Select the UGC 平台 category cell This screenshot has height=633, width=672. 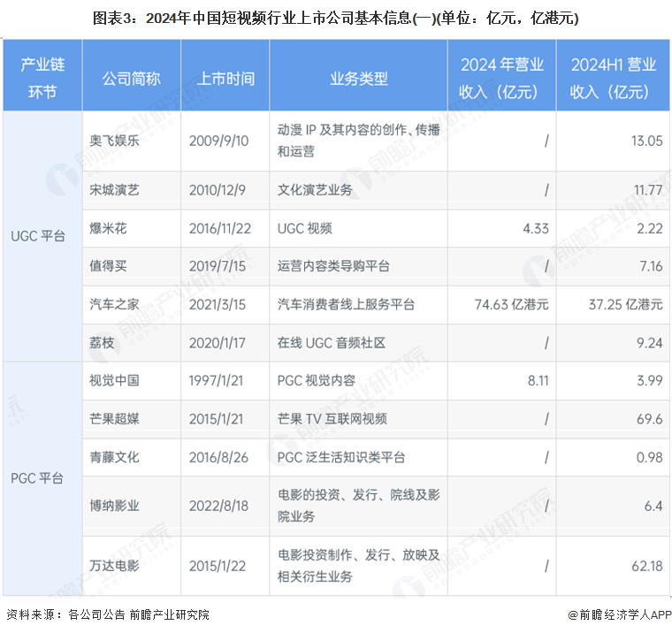tap(42, 236)
